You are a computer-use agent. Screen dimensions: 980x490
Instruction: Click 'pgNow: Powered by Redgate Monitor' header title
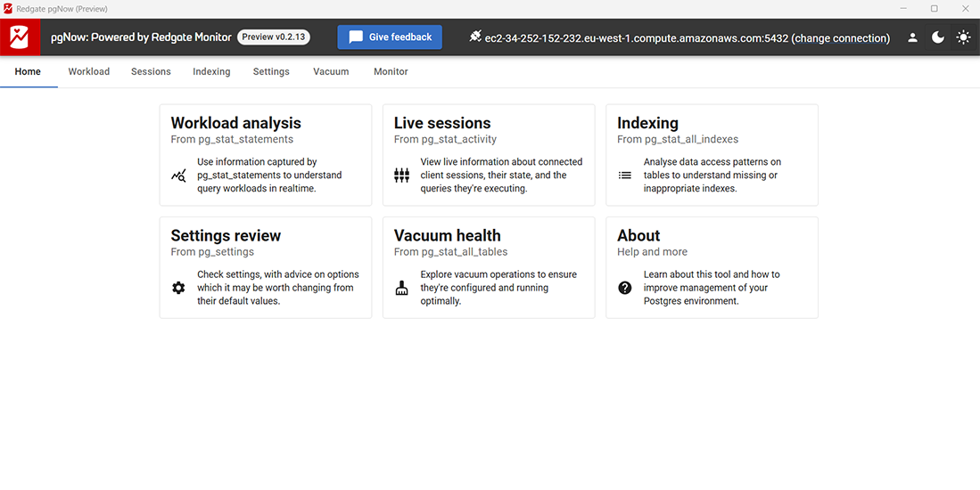coord(141,37)
